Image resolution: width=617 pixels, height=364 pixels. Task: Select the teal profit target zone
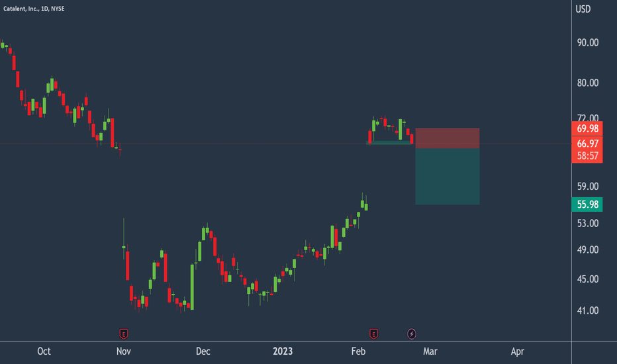(448, 176)
